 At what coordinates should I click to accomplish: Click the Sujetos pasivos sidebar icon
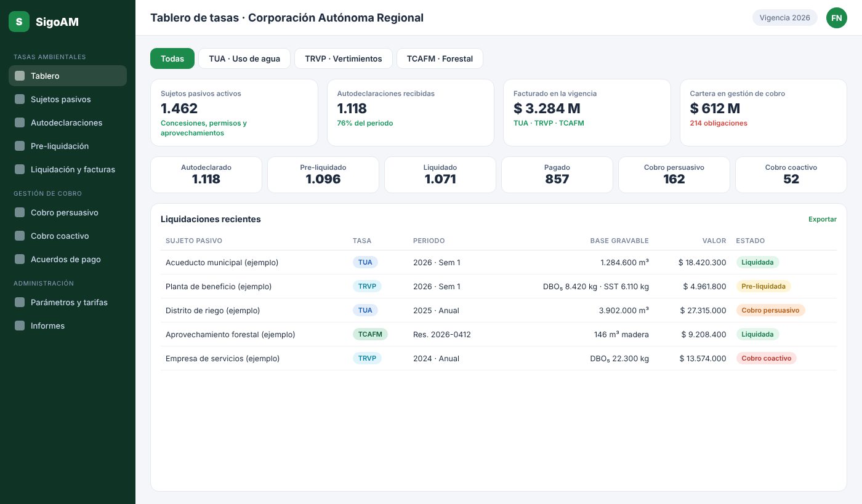click(20, 99)
